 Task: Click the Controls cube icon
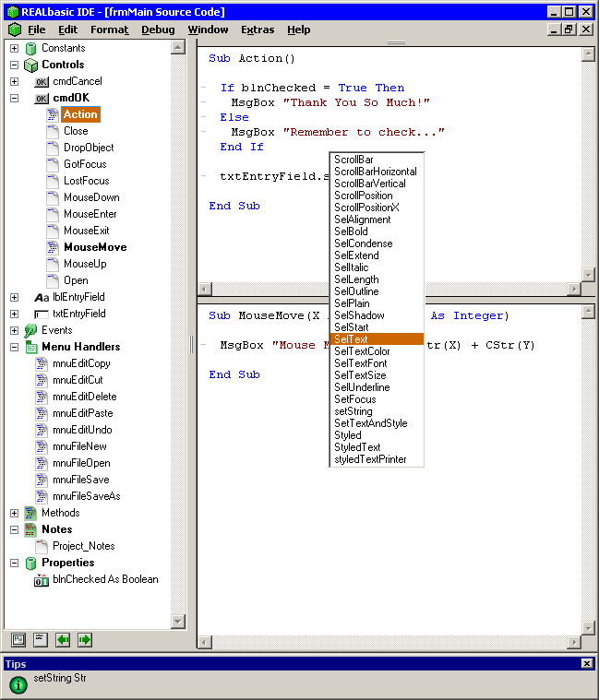pos(30,65)
